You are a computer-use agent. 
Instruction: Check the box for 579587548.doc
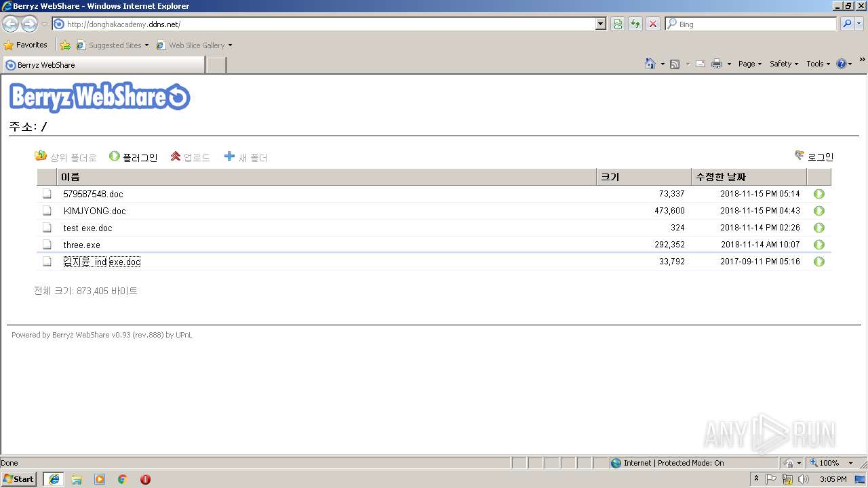[x=47, y=194]
